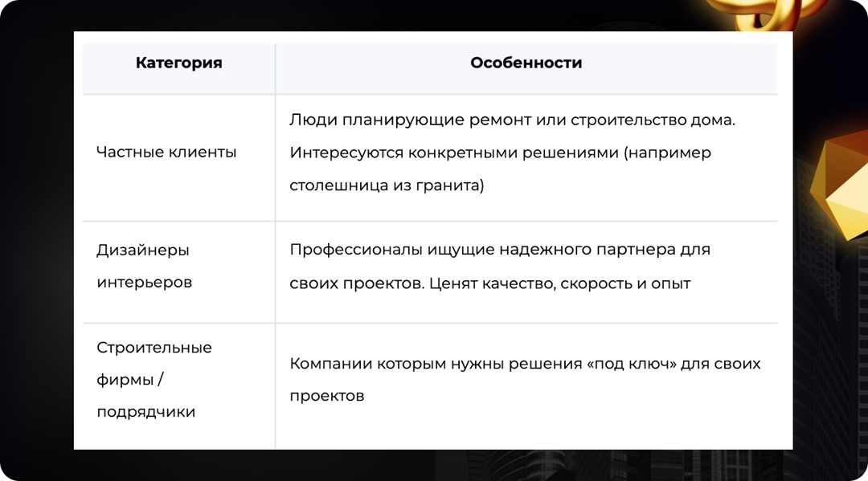Select the word Строительные in last row
The height and width of the screenshot is (481, 868).
(x=154, y=348)
